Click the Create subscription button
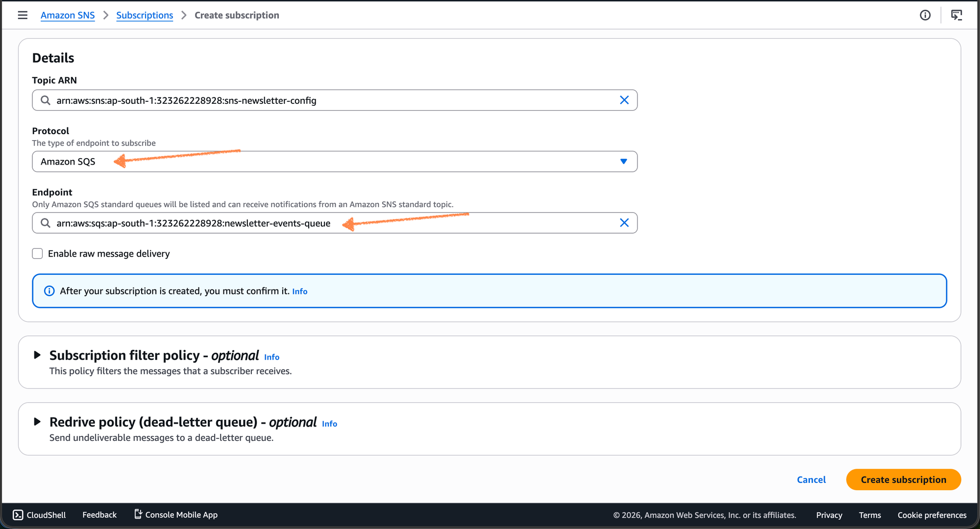 (903, 480)
